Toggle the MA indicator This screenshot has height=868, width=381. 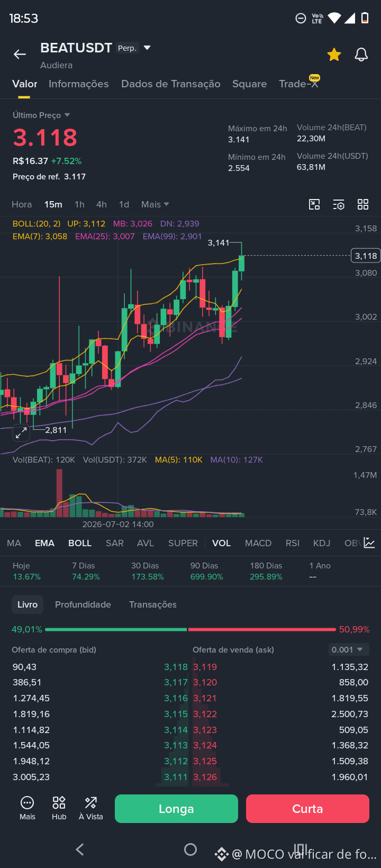(x=14, y=543)
